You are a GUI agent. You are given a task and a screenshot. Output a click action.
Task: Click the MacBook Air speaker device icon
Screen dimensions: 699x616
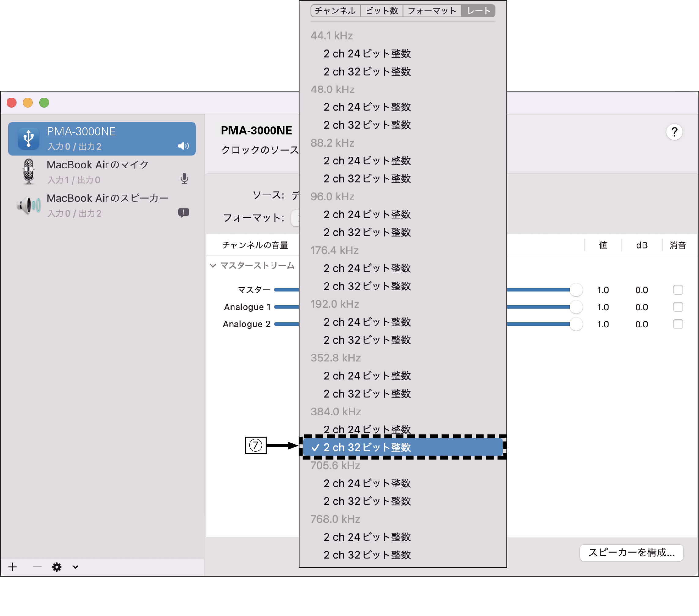pos(29,205)
